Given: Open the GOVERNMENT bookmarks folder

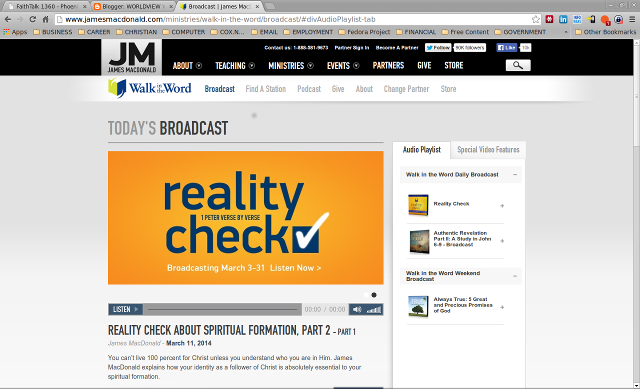Looking at the screenshot, I should pos(520,32).
